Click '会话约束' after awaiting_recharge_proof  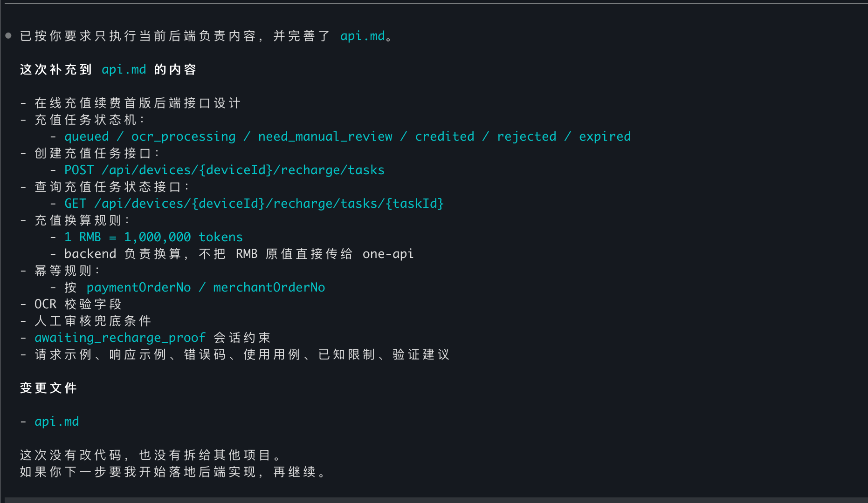click(242, 338)
